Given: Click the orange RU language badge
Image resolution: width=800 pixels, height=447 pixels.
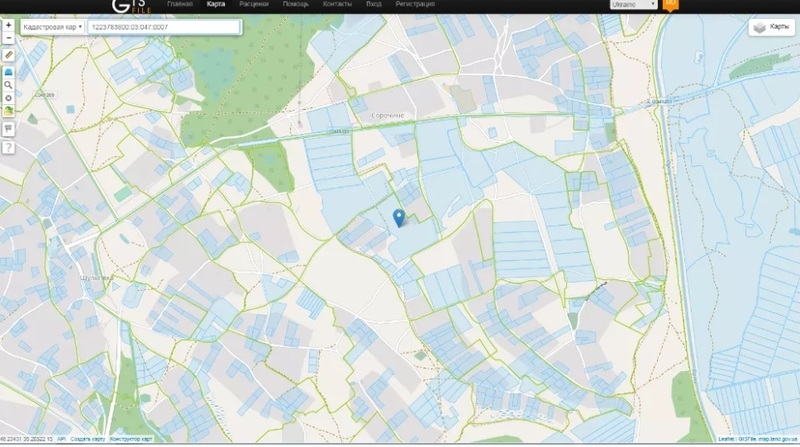Looking at the screenshot, I should click(x=671, y=4).
